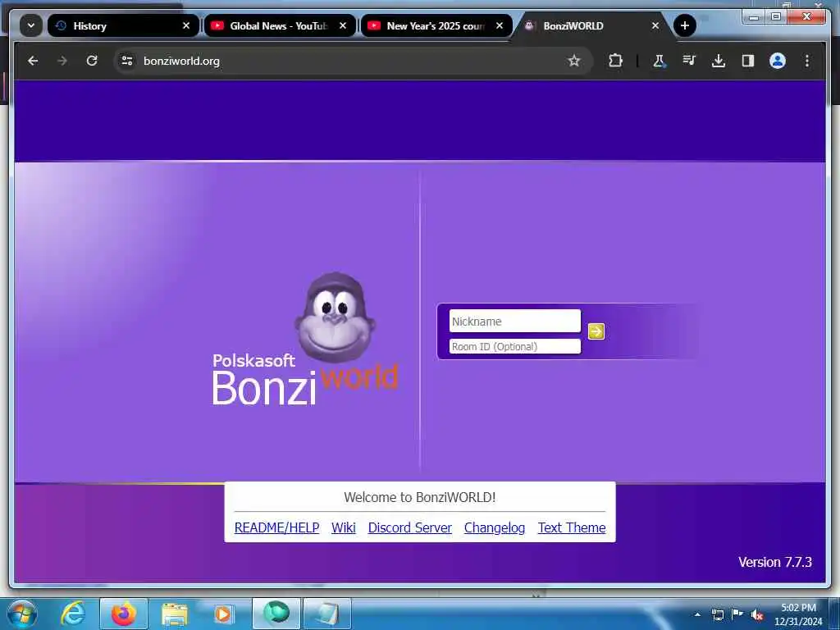Click the Welcome to BonziWORLD! text
The image size is (840, 630).
click(419, 497)
